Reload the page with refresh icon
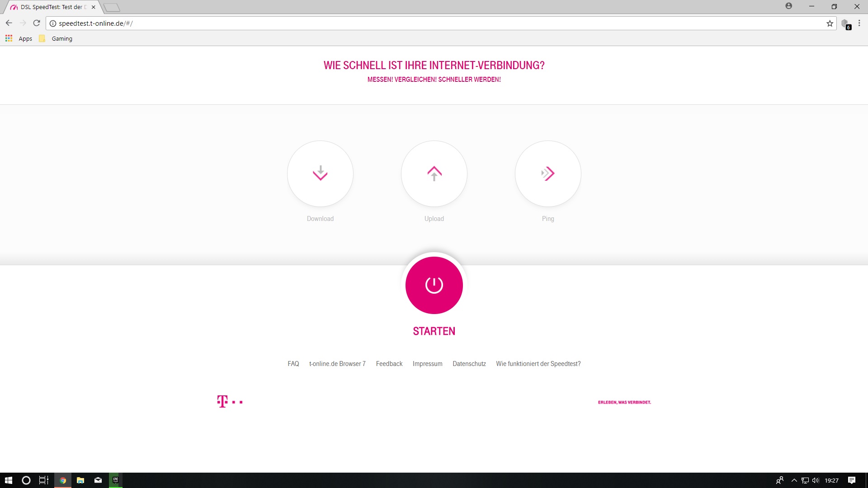The image size is (868, 488). coord(37,23)
